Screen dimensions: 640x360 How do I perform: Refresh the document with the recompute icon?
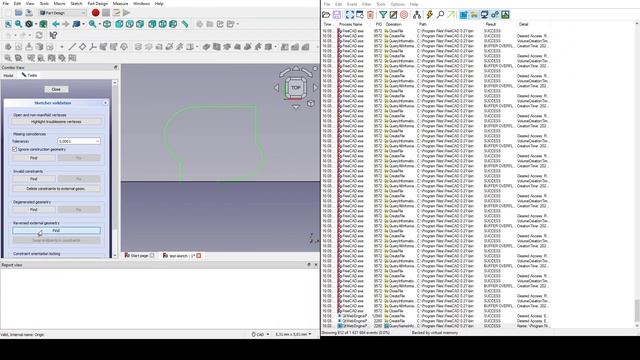tap(39, 36)
